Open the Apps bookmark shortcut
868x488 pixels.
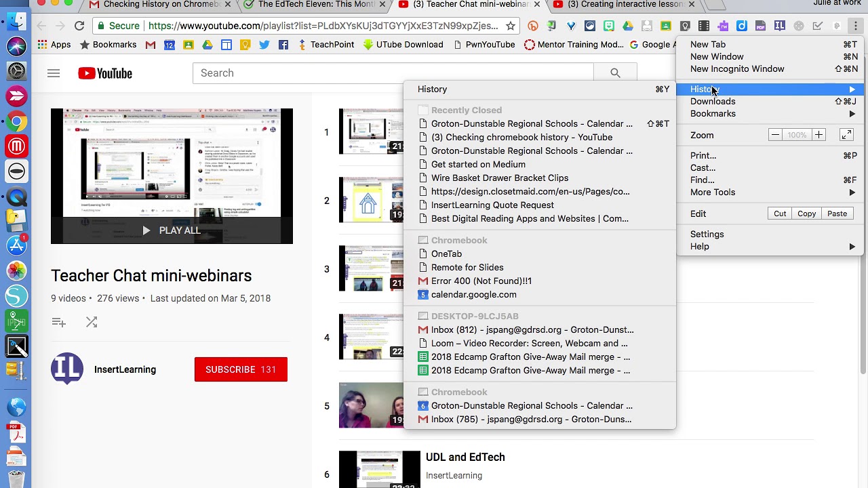[54, 45]
